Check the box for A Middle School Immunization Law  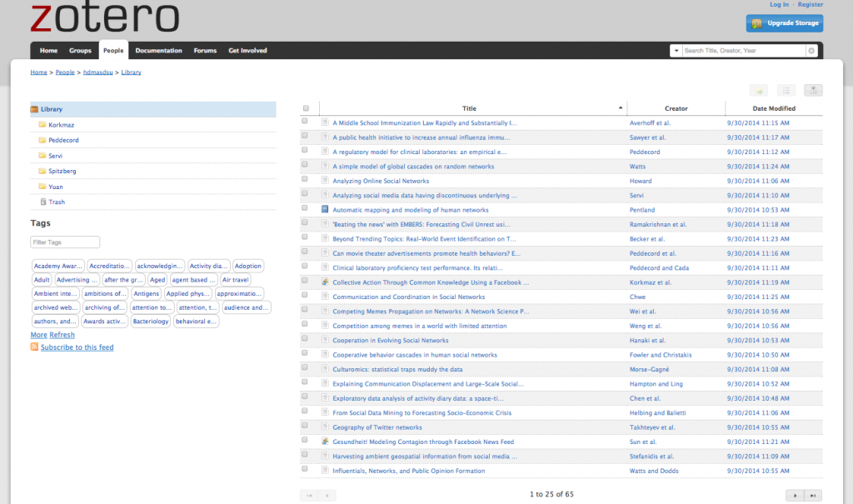(305, 121)
